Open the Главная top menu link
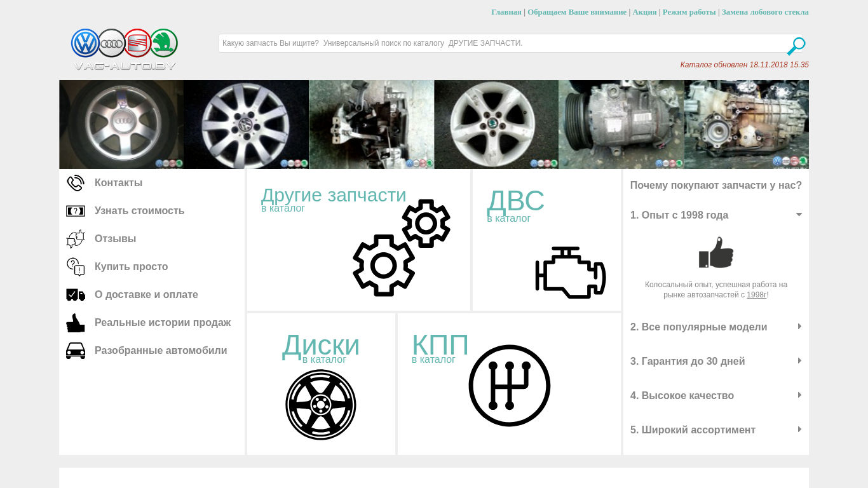 click(x=506, y=12)
